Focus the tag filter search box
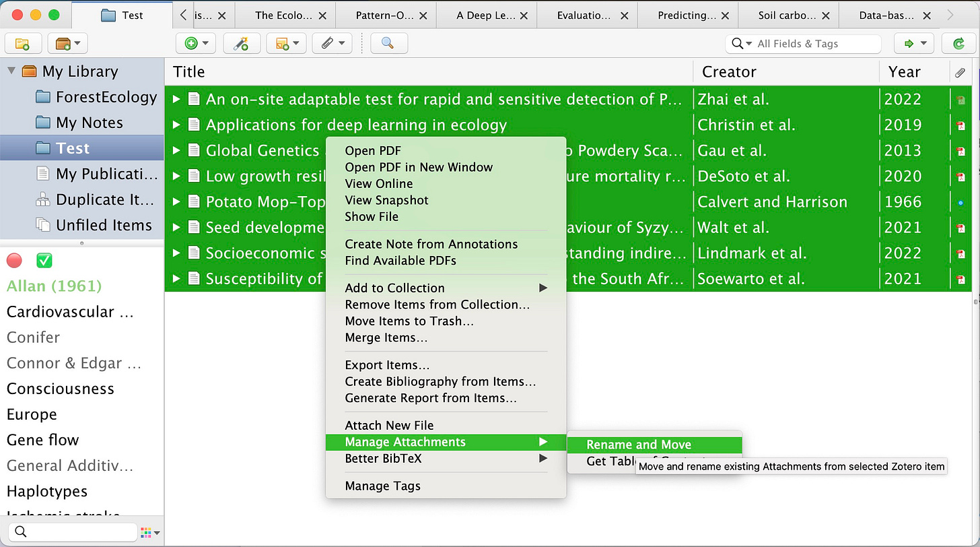 [71, 532]
